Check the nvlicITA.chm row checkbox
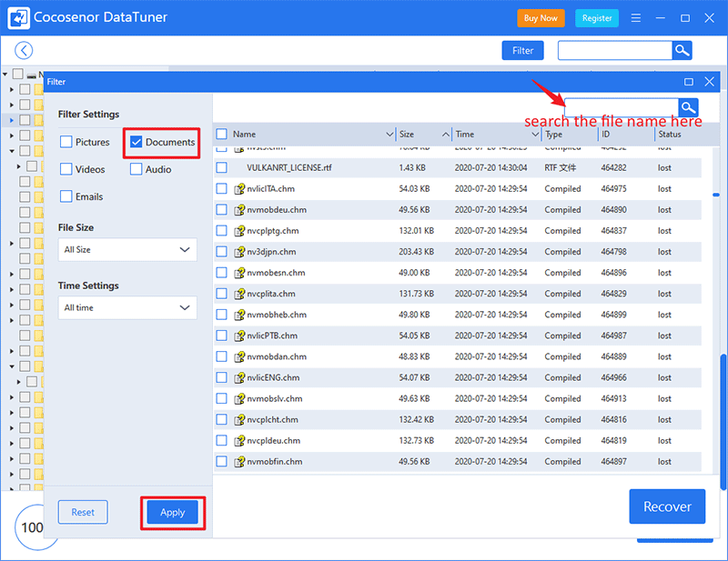 click(221, 189)
